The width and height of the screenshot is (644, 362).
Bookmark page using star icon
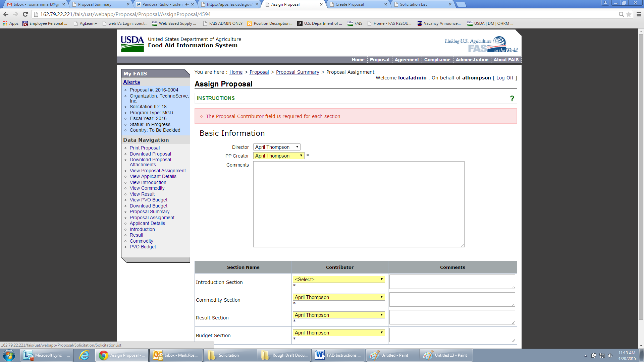click(x=629, y=14)
